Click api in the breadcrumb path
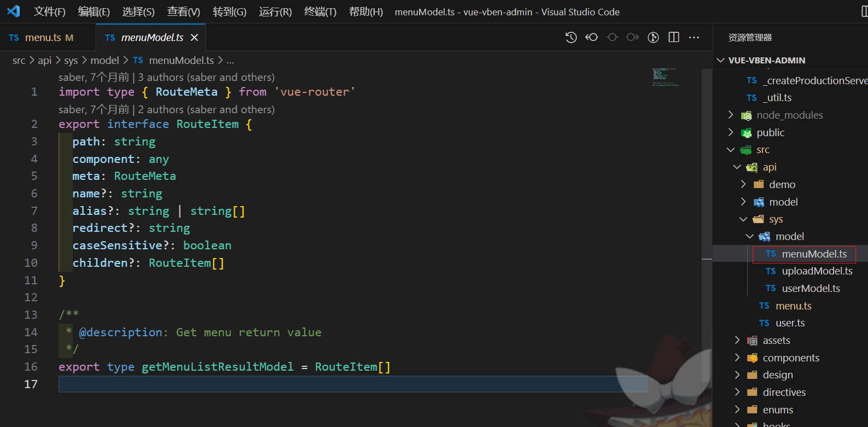This screenshot has width=868, height=427. click(x=45, y=61)
